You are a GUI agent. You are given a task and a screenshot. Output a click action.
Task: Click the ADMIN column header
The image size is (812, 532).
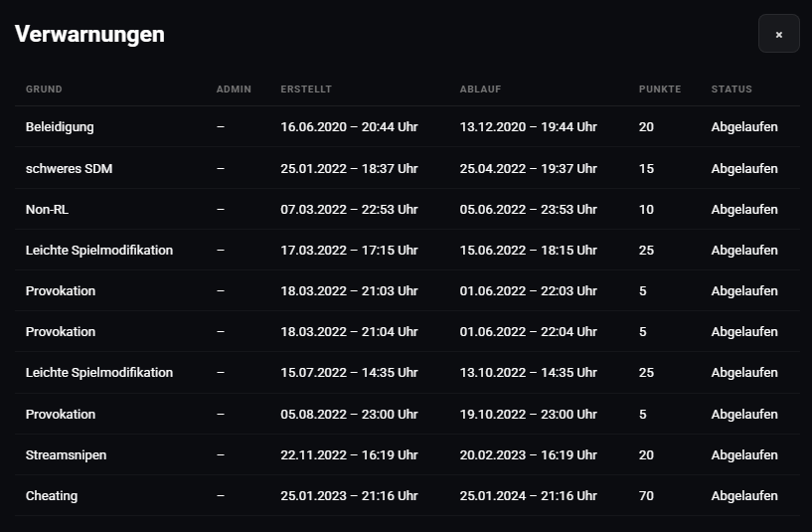(234, 89)
